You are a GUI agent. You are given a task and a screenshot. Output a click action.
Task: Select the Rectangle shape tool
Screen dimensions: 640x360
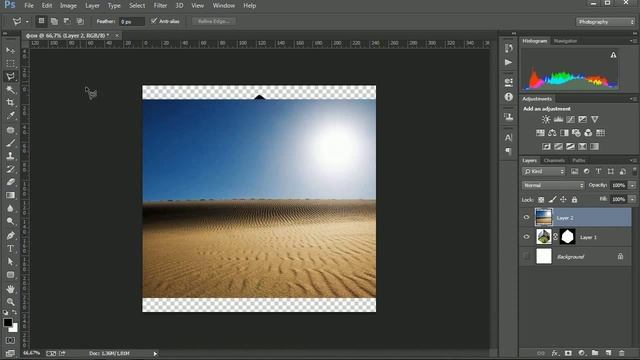point(11,275)
